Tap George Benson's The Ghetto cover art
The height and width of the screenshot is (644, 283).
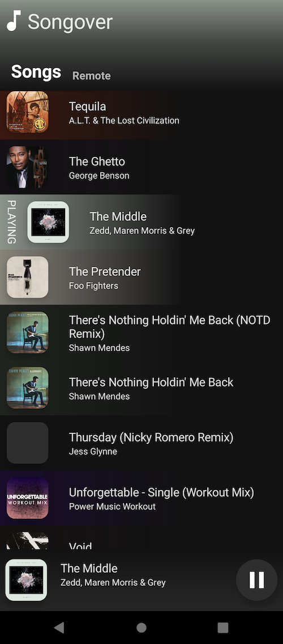pos(28,167)
